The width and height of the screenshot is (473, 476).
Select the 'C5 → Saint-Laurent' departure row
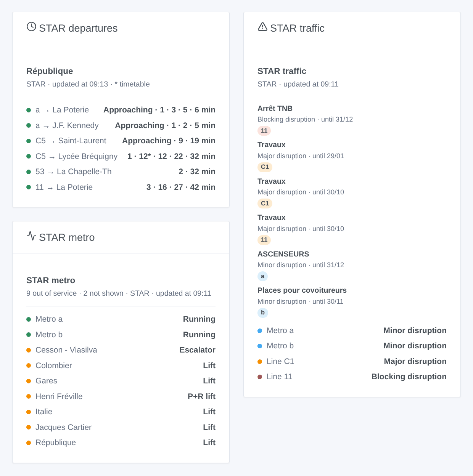tap(121, 141)
